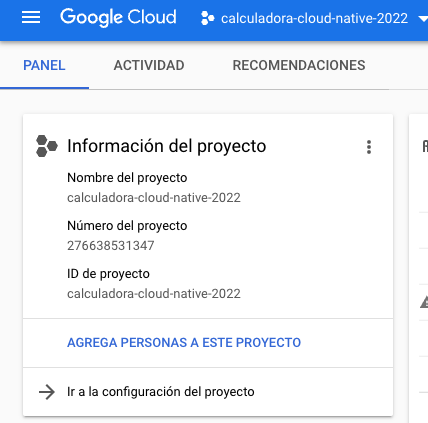Select the project number 276638531347
The height and width of the screenshot is (423, 428).
(x=111, y=246)
